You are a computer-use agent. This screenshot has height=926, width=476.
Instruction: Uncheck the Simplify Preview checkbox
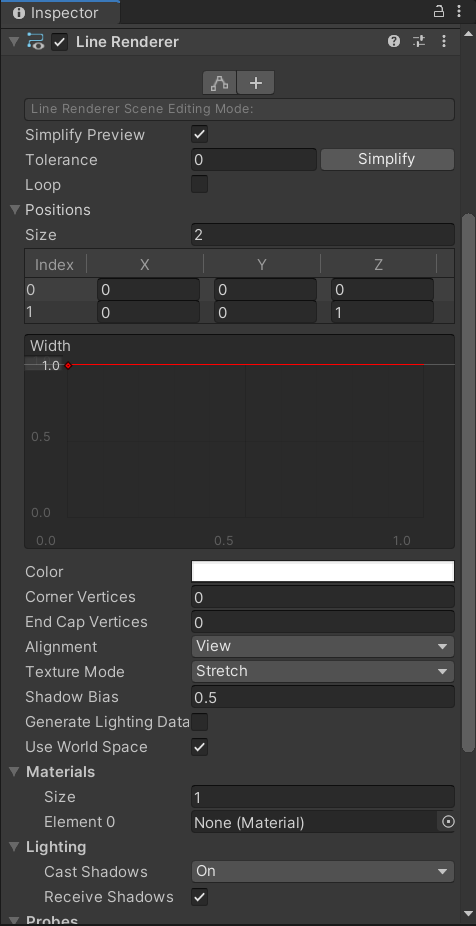coord(200,134)
